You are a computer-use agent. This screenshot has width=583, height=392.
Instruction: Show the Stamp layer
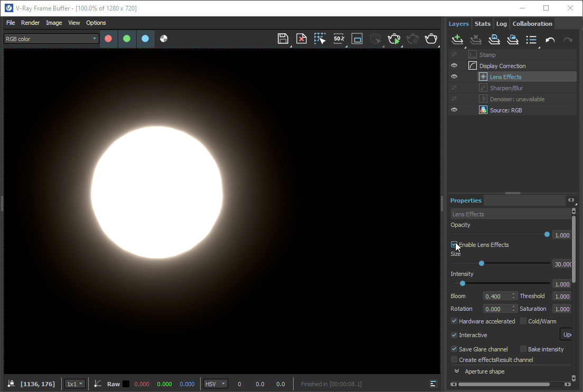point(454,54)
